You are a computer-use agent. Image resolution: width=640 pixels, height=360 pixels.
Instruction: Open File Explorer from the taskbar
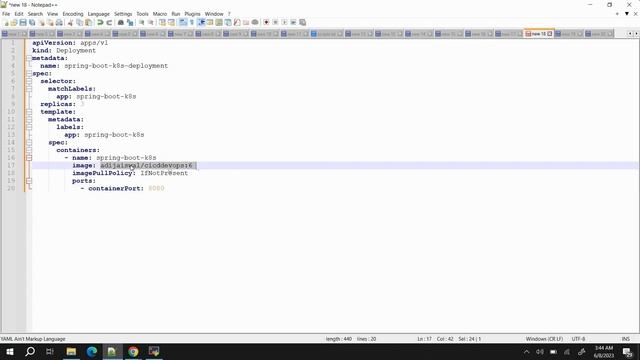click(71, 351)
